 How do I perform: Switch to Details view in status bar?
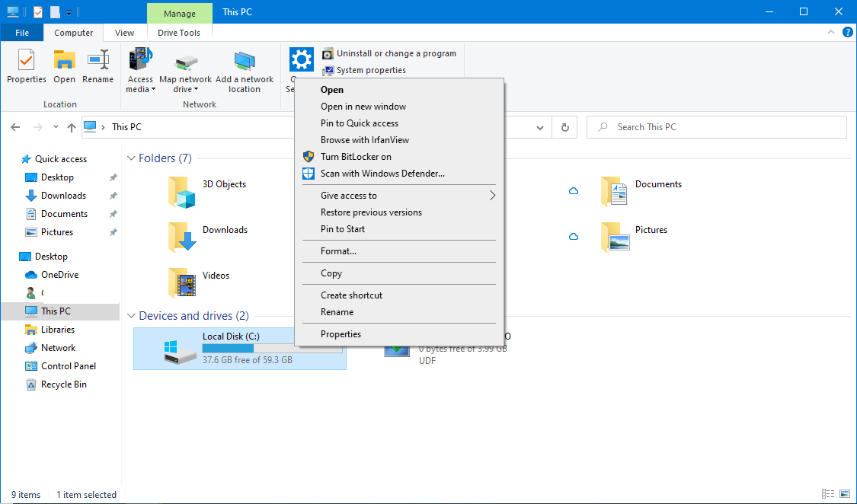coord(827,493)
